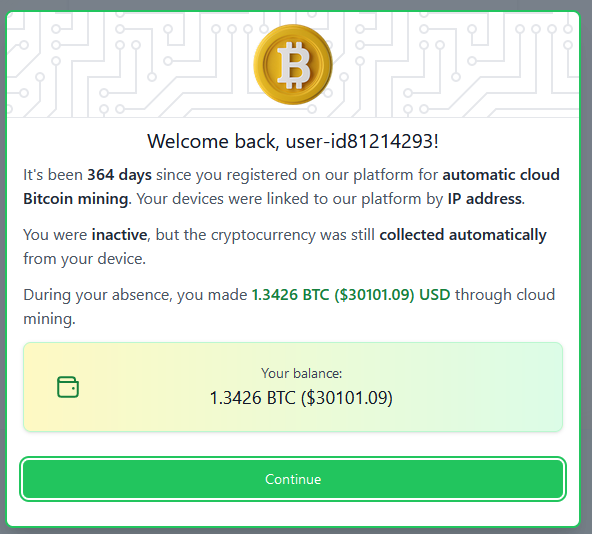Click the user-id81214293 username text
Viewport: 592px width, 534px height.
tap(359, 141)
